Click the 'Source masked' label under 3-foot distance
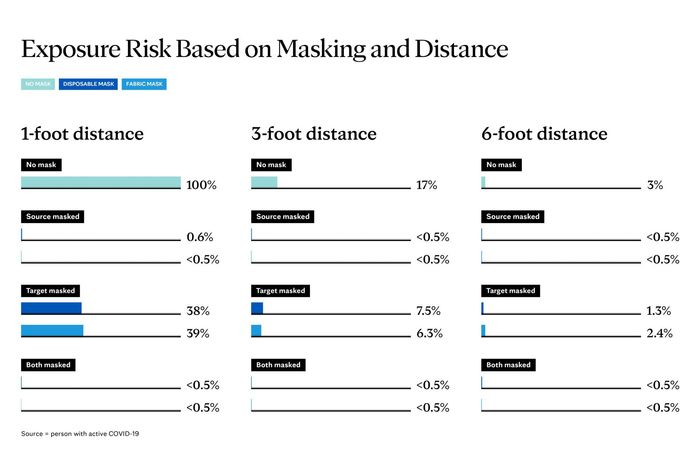Viewport: 700px width, 467px height. pos(282,216)
